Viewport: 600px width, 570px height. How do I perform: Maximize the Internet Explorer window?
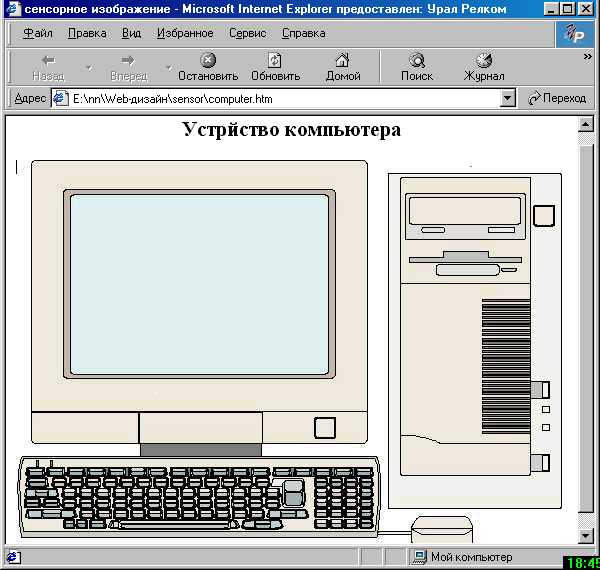[568, 8]
